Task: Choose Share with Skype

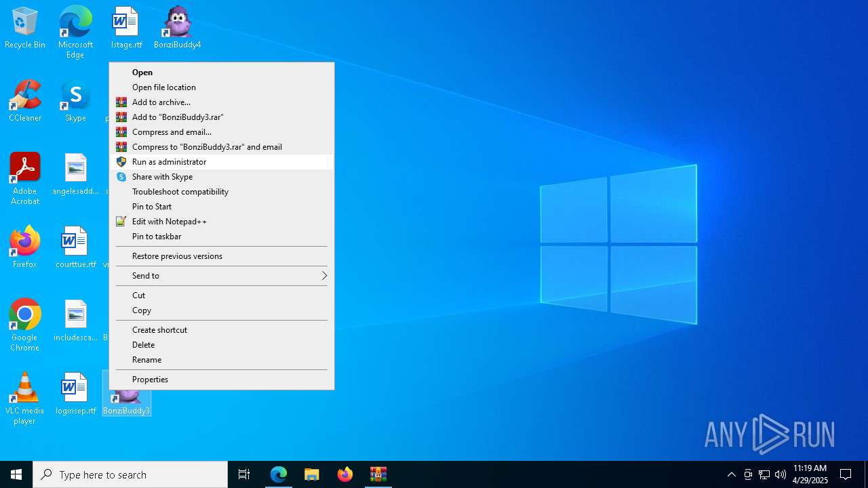Action: point(222,177)
